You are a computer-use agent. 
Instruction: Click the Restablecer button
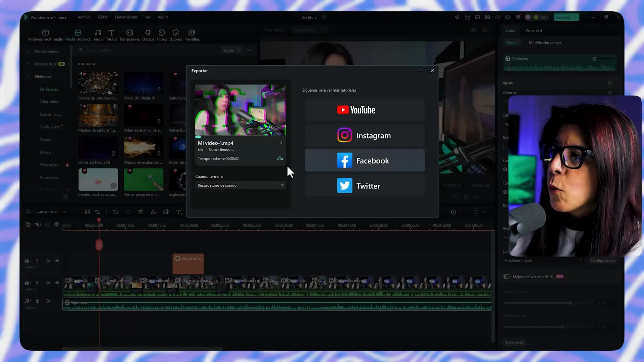tap(514, 342)
